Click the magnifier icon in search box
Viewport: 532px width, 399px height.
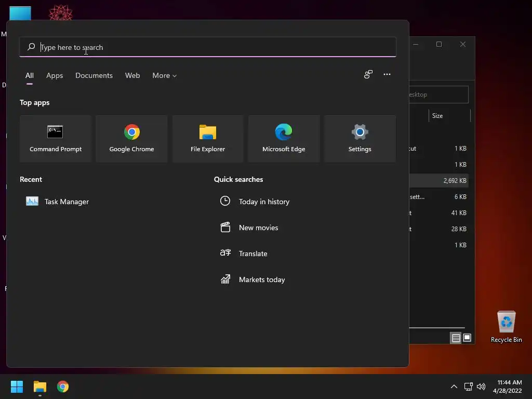tap(31, 47)
